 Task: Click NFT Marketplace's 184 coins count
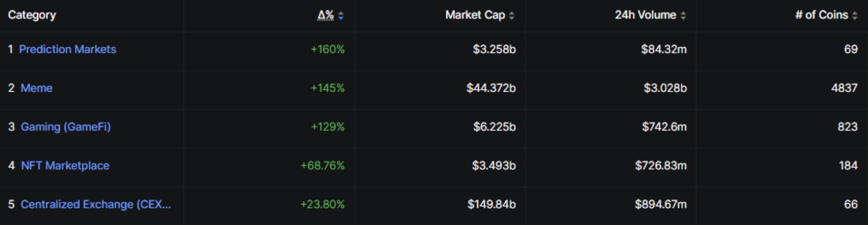pos(848,165)
